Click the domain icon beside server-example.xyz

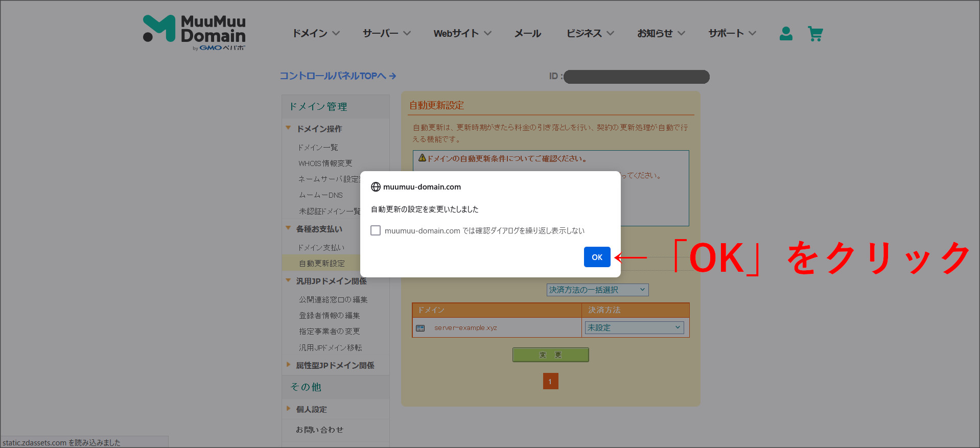tap(420, 328)
